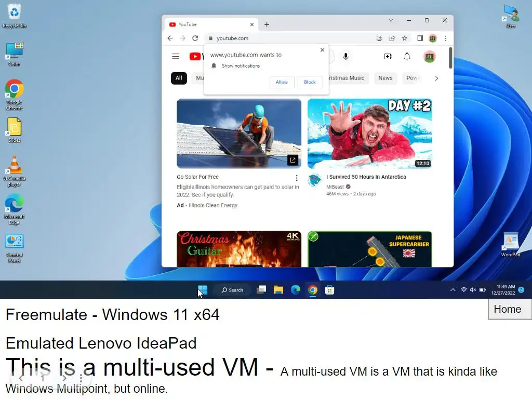
Task: Switch to the YouTube browser tab
Action: 210,24
